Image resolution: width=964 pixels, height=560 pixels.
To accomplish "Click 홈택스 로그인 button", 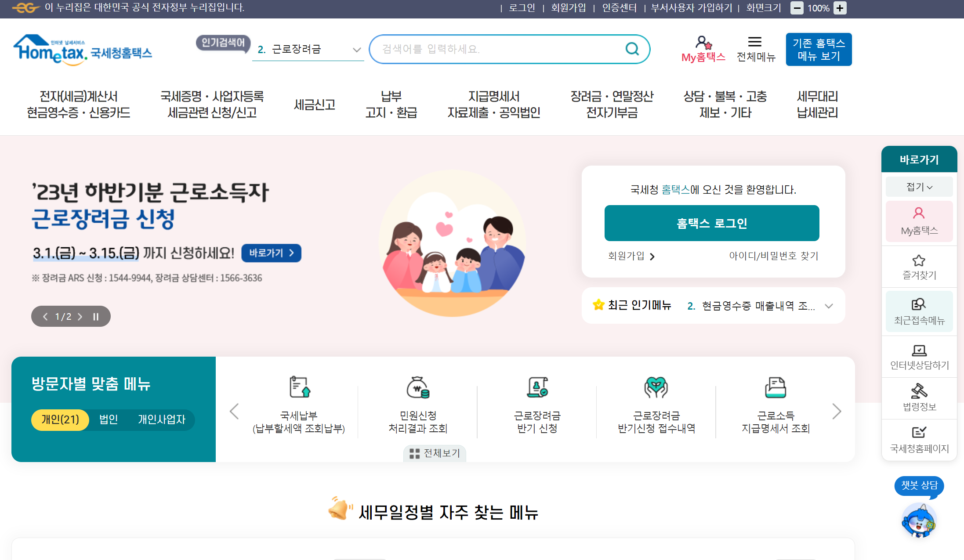I will tap(711, 223).
